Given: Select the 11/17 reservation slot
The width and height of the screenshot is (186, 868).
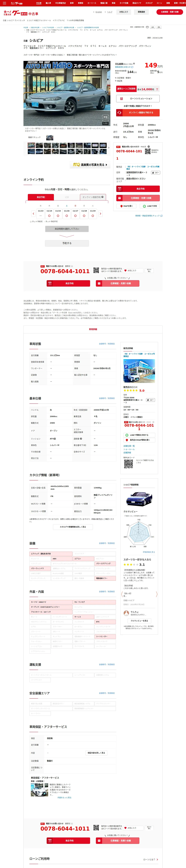Looking at the screenshot, I should (x=75, y=214).
